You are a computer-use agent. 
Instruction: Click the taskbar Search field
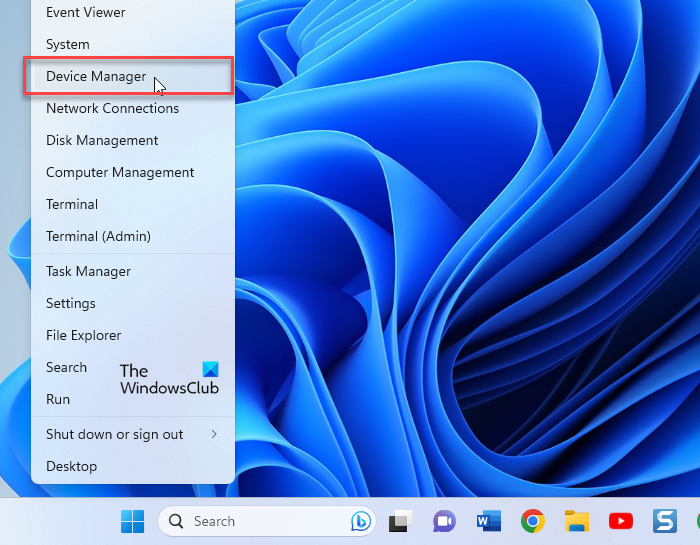pyautogui.click(x=267, y=521)
